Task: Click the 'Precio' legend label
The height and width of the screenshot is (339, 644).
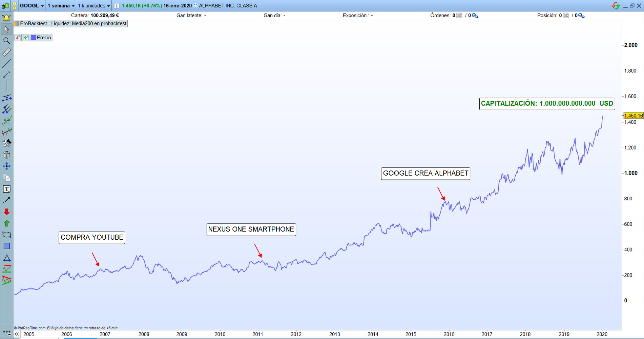Action: [44, 38]
